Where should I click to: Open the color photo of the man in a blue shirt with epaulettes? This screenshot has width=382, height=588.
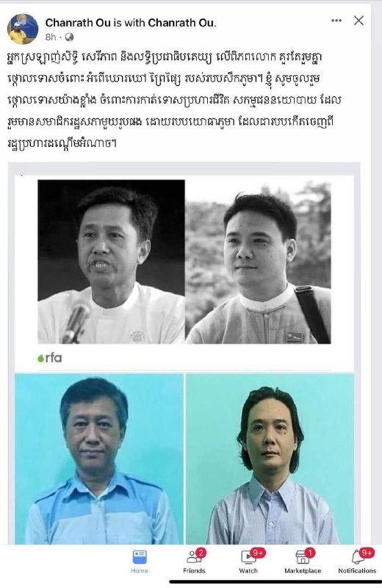tap(99, 459)
